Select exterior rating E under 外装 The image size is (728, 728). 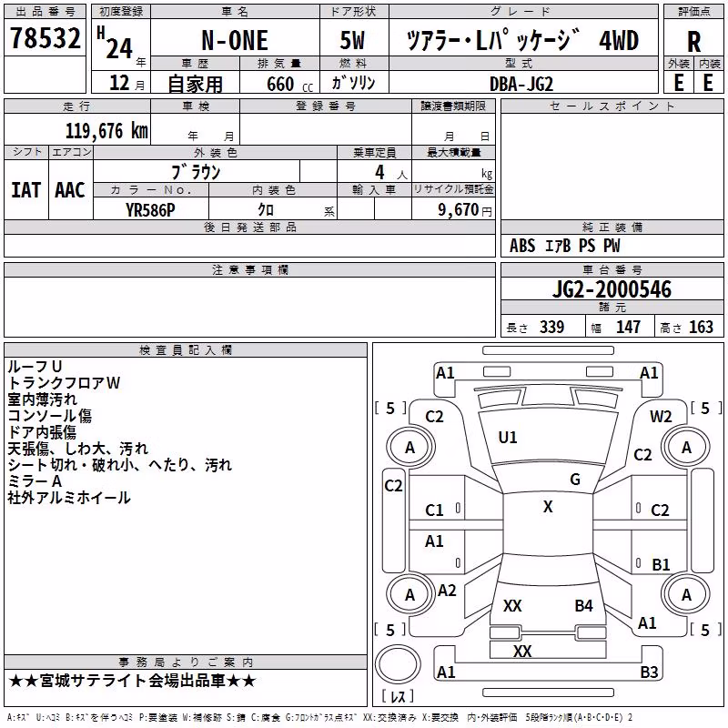pos(678,83)
